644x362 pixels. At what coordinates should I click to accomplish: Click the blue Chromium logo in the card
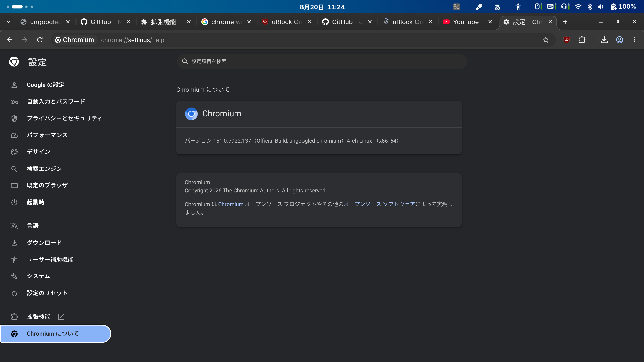pyautogui.click(x=191, y=114)
